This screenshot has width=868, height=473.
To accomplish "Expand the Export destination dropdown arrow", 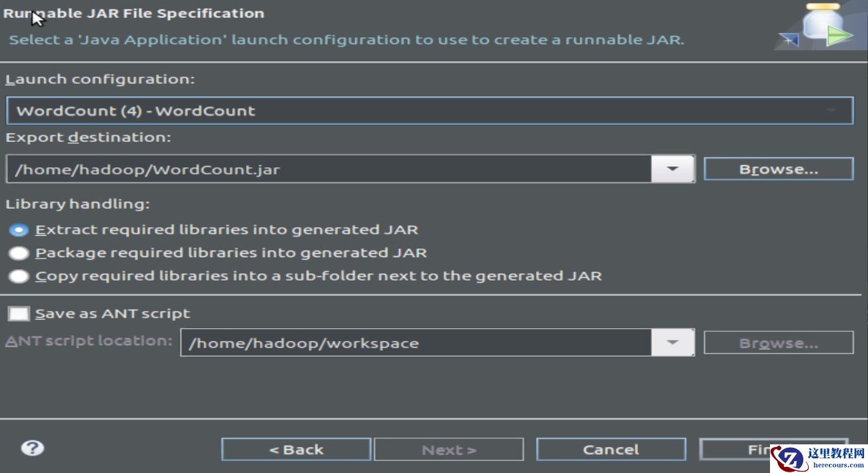I will pos(672,169).
